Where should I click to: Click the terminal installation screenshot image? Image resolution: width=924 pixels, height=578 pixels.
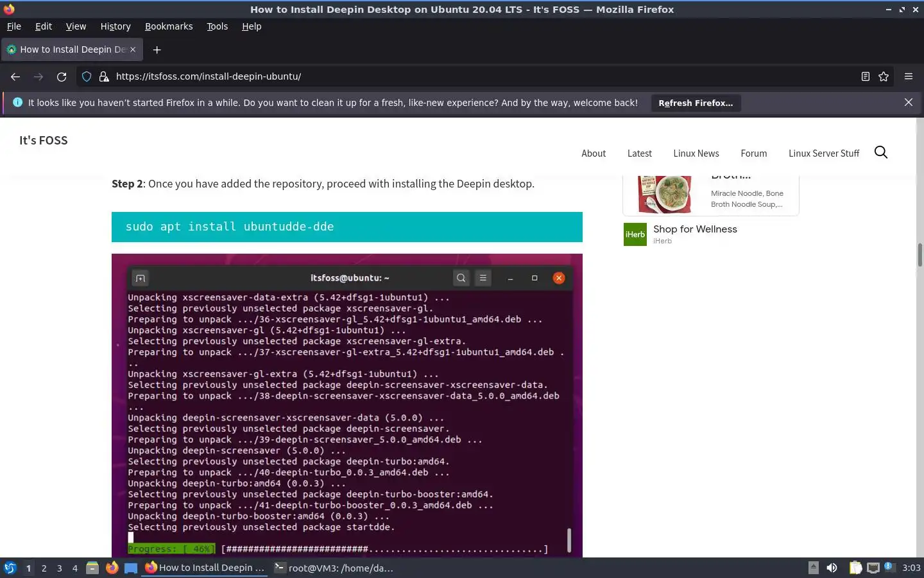point(347,405)
